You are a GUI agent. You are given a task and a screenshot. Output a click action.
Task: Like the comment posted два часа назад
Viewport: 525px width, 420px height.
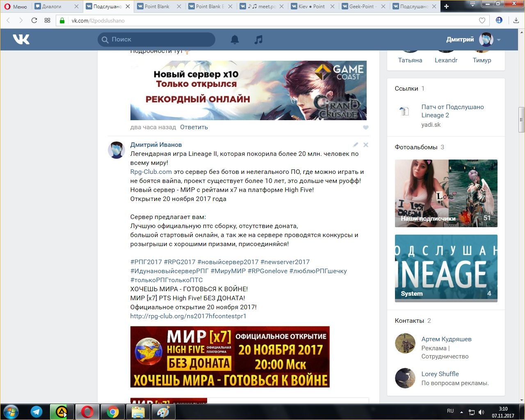tap(366, 128)
